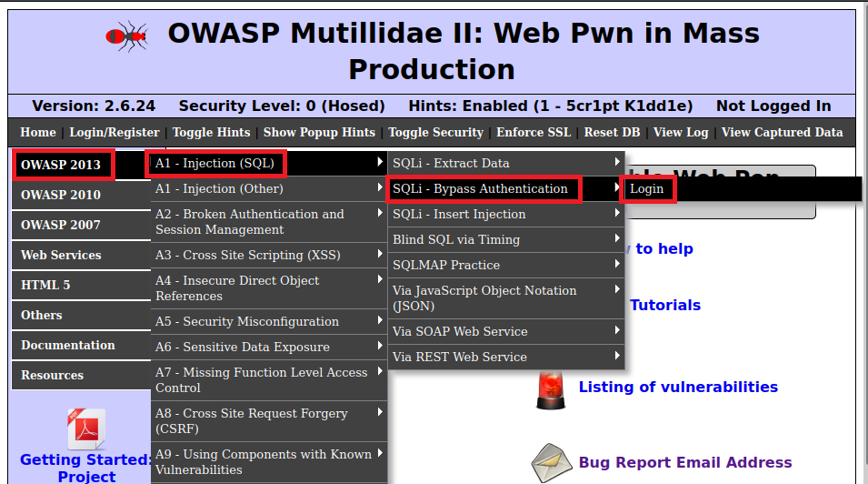Select A9 - Using Components with Known Vulnerabilities
Screen dimensions: 868x484
point(269,462)
